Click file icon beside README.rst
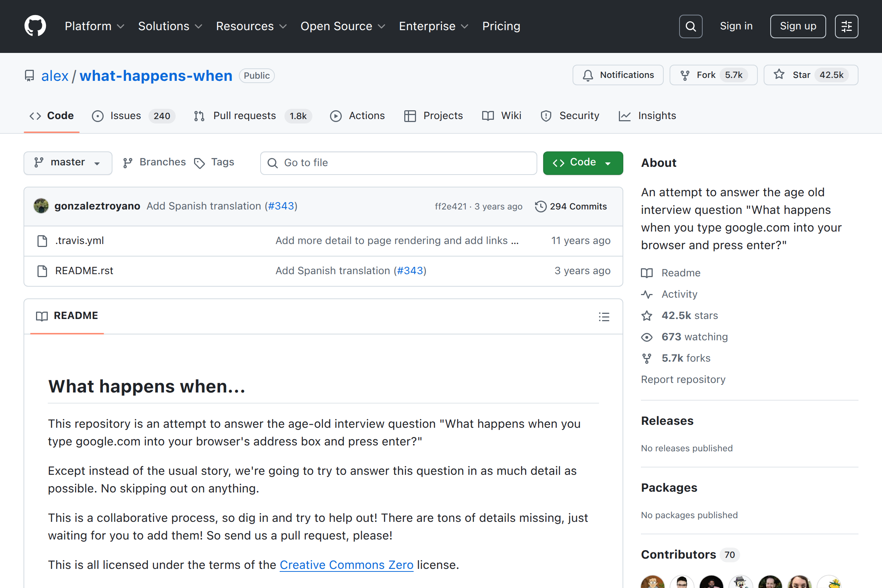This screenshot has height=588, width=882. click(42, 271)
